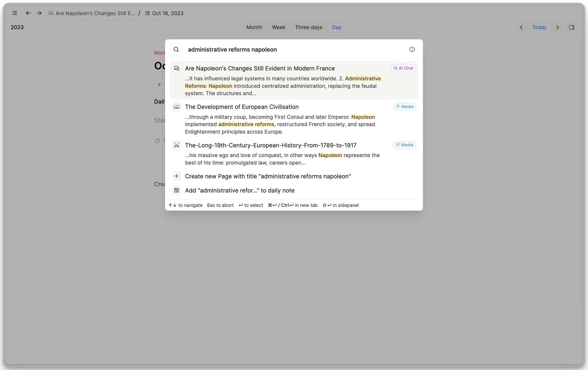Open the Oct 16, 2023 breadcrumb
Screen dimensions: 588x370
pos(164,13)
